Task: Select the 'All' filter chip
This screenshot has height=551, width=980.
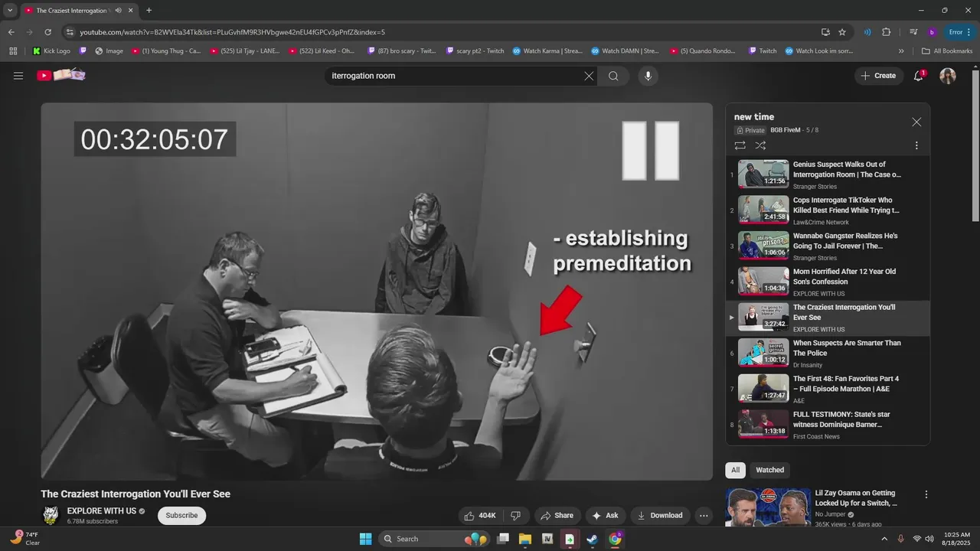Action: [x=735, y=470]
